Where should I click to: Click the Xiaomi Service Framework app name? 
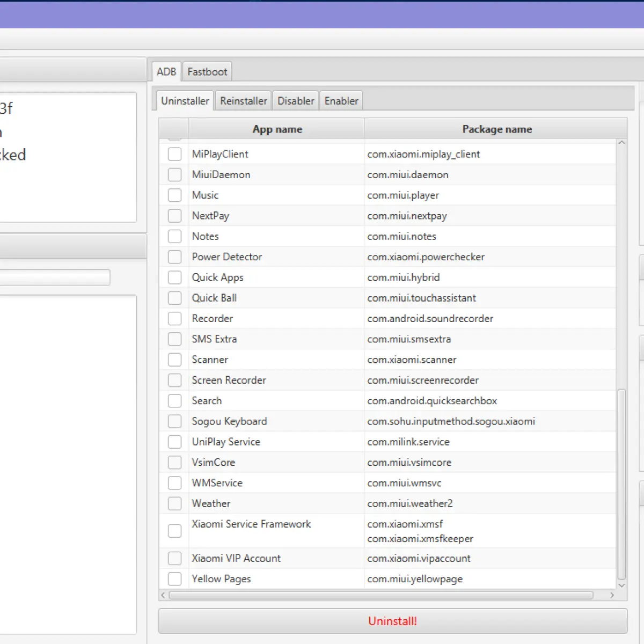(251, 524)
